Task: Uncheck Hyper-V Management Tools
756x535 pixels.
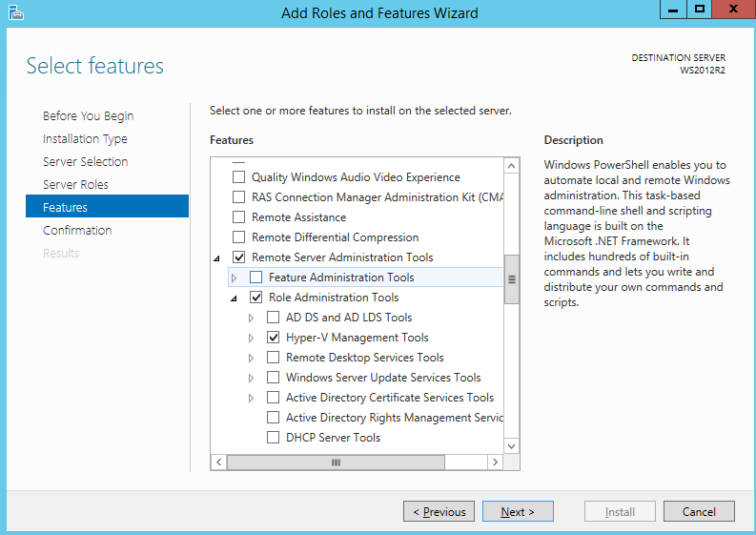Action: [273, 338]
